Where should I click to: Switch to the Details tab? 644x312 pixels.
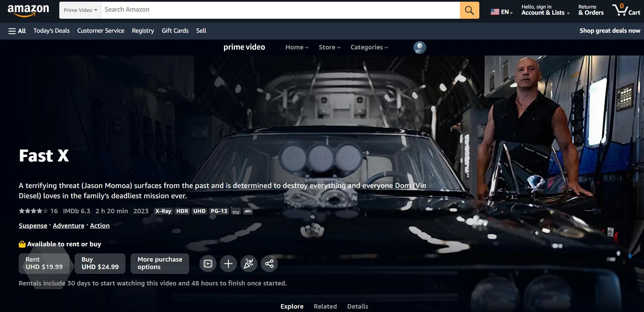(357, 306)
